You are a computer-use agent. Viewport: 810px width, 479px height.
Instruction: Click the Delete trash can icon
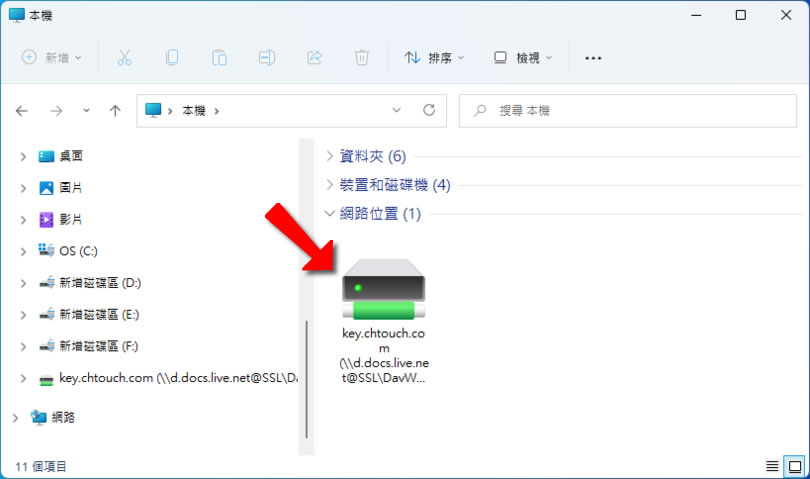click(362, 57)
